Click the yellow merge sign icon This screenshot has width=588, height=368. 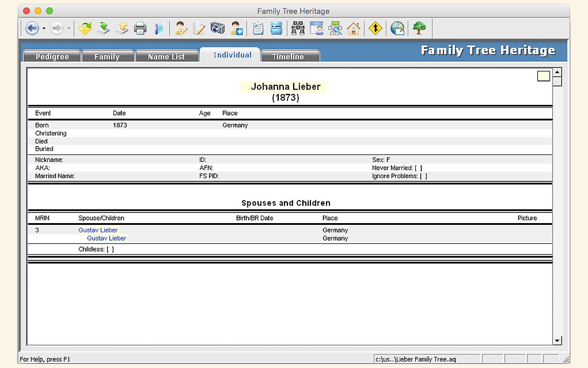pos(375,29)
